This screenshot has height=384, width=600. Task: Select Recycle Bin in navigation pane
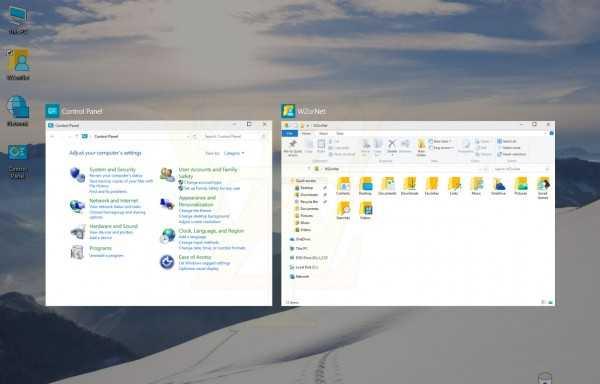tap(308, 202)
